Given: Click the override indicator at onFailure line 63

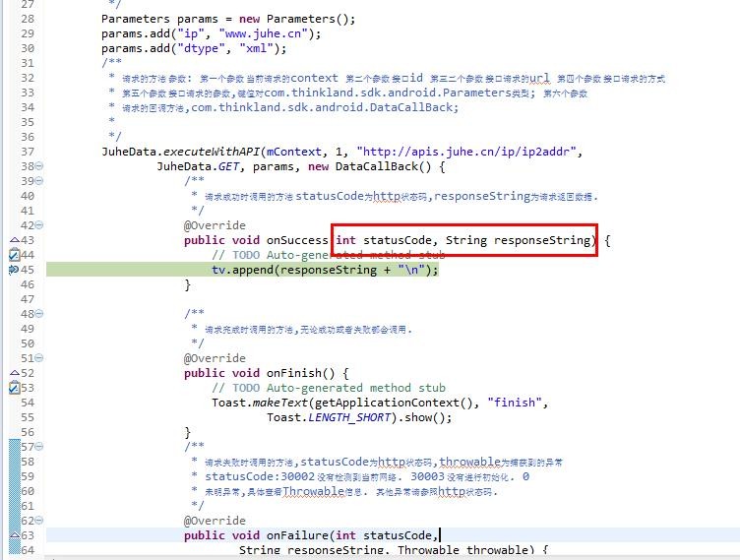Looking at the screenshot, I should tap(15, 535).
